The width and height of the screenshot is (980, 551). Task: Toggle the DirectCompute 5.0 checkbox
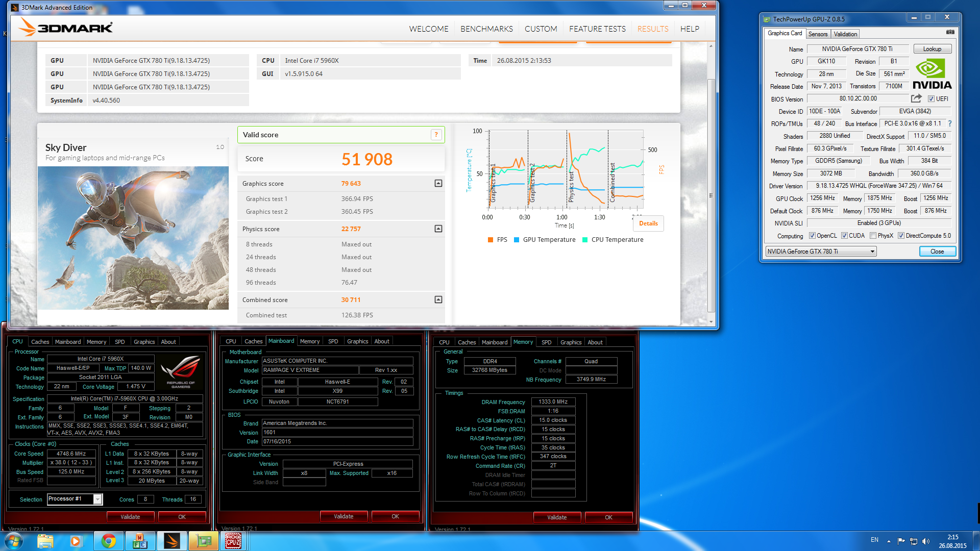tap(901, 236)
